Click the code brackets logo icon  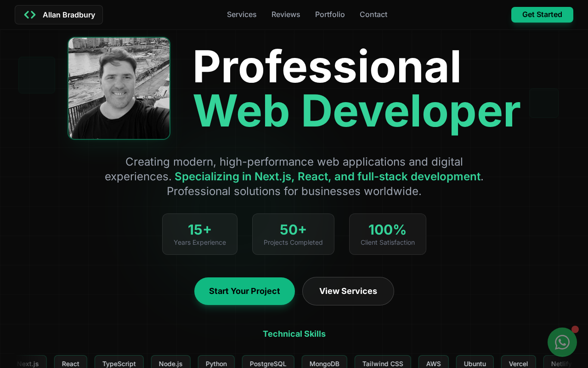point(30,15)
